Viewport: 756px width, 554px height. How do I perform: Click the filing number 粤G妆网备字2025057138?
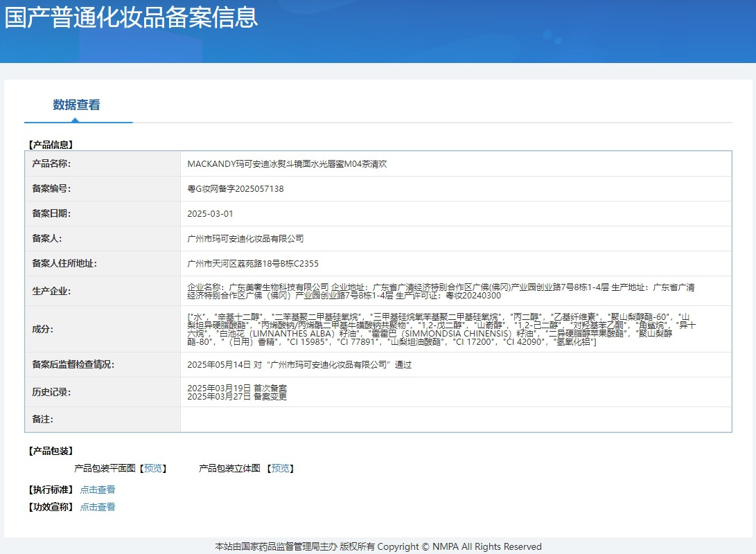(x=236, y=189)
